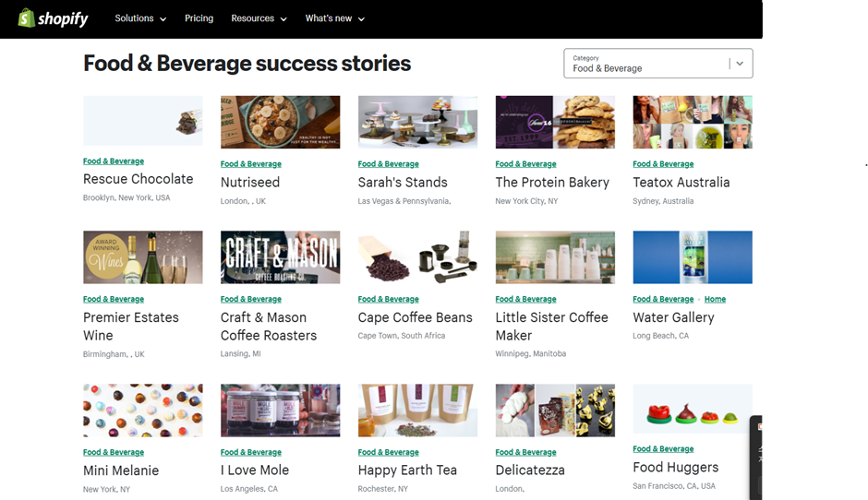Open the Sarah's Stands title link
The image size is (868, 500).
pos(403,183)
